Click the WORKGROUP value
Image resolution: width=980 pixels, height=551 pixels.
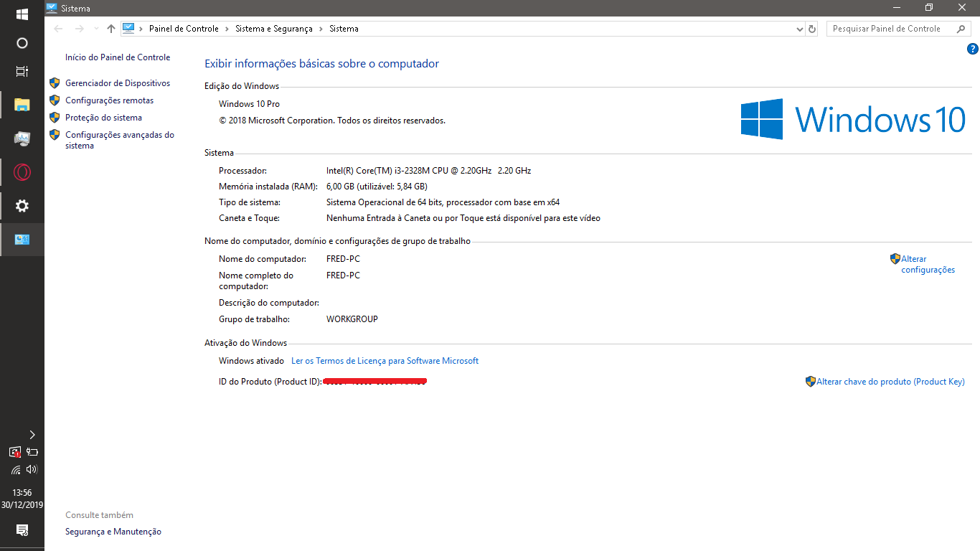click(352, 319)
